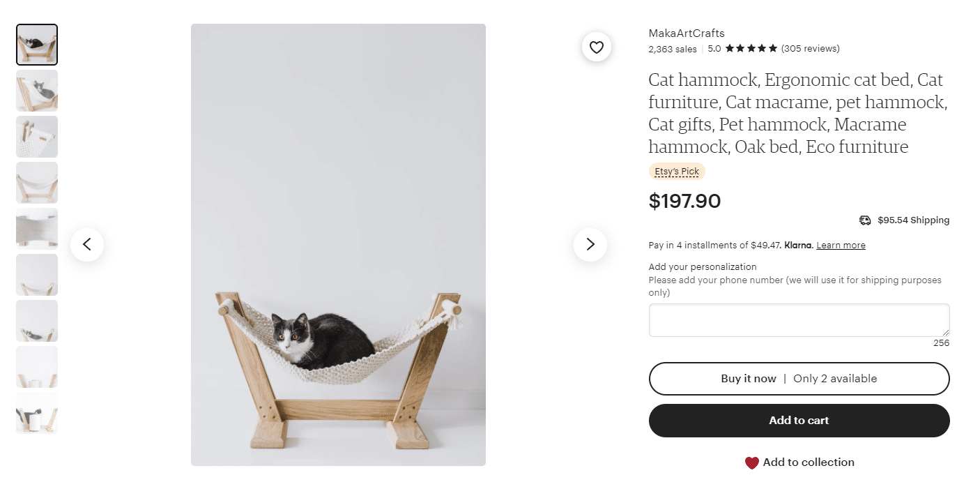This screenshot has width=980, height=482.
Task: Click the five-star rating icons
Action: (751, 49)
